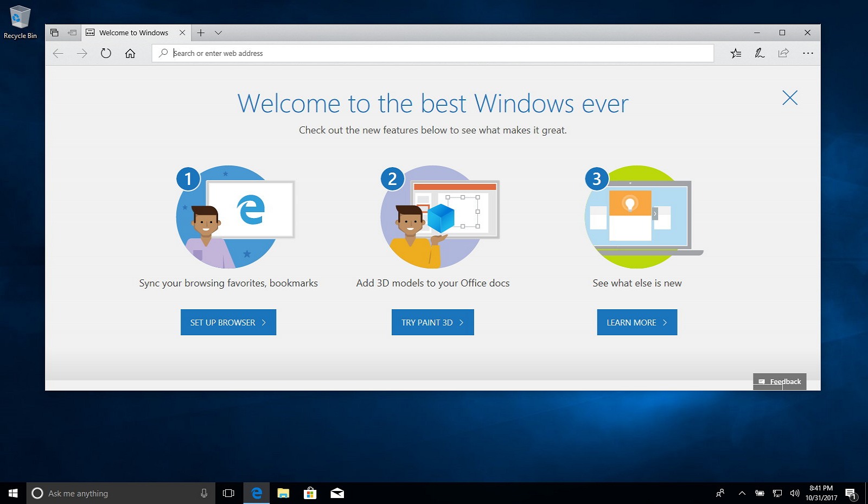868x504 pixels.
Task: Open the Feedback button
Action: (x=780, y=381)
